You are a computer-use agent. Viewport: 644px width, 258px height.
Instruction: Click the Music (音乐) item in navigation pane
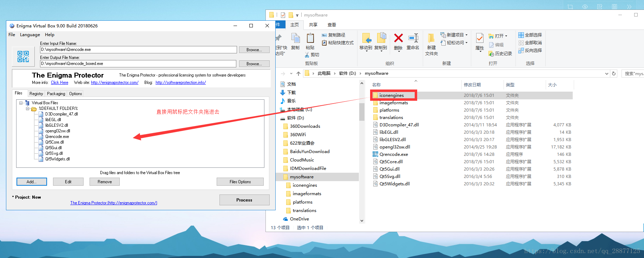tap(288, 101)
